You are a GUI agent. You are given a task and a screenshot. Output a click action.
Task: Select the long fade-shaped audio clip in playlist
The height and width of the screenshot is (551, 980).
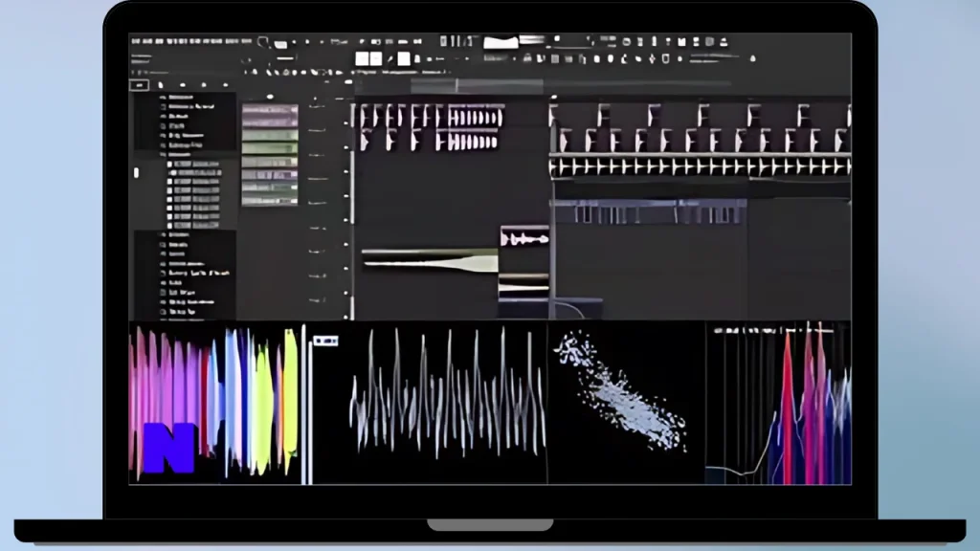tap(430, 260)
